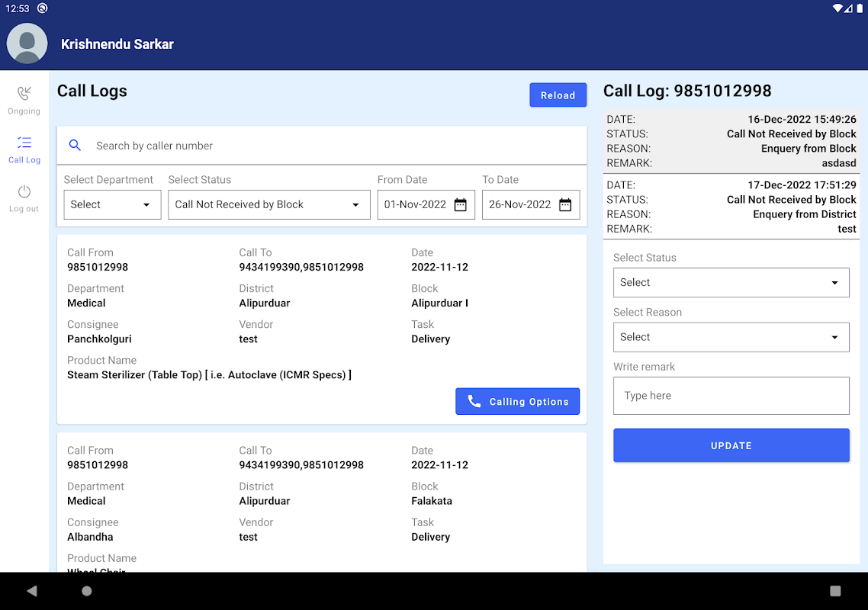868x610 pixels.
Task: Expand the Select Reason dropdown
Action: click(731, 337)
